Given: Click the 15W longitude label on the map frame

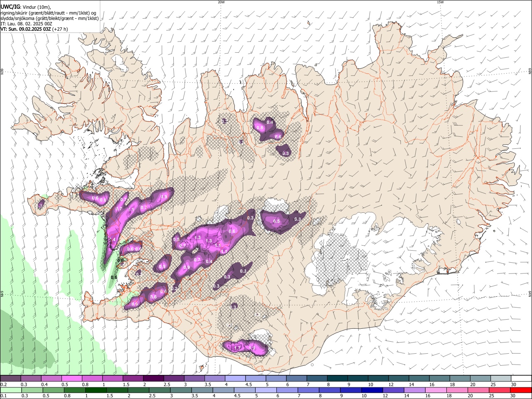Looking at the screenshot, I should (440, 2).
